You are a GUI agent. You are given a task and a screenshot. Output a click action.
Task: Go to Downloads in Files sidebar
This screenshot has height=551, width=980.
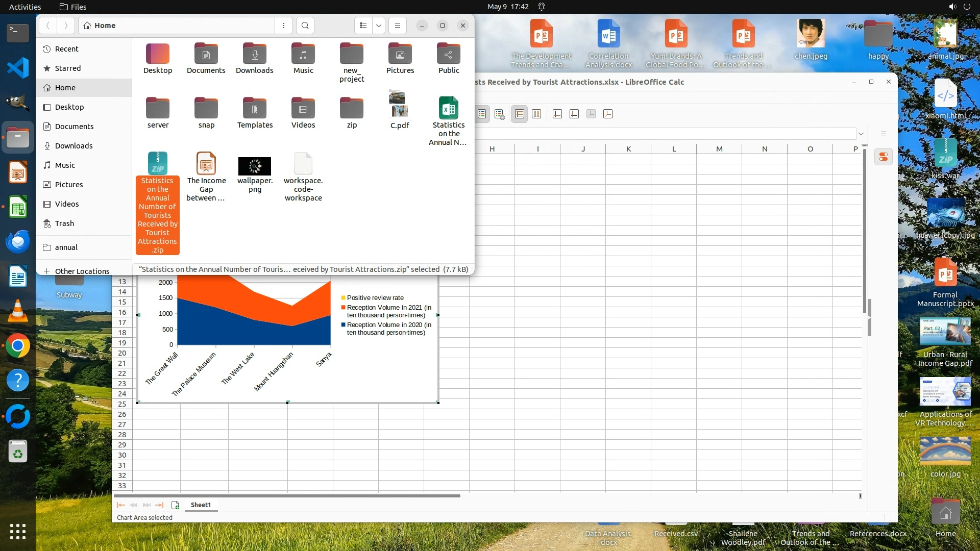[x=73, y=146]
